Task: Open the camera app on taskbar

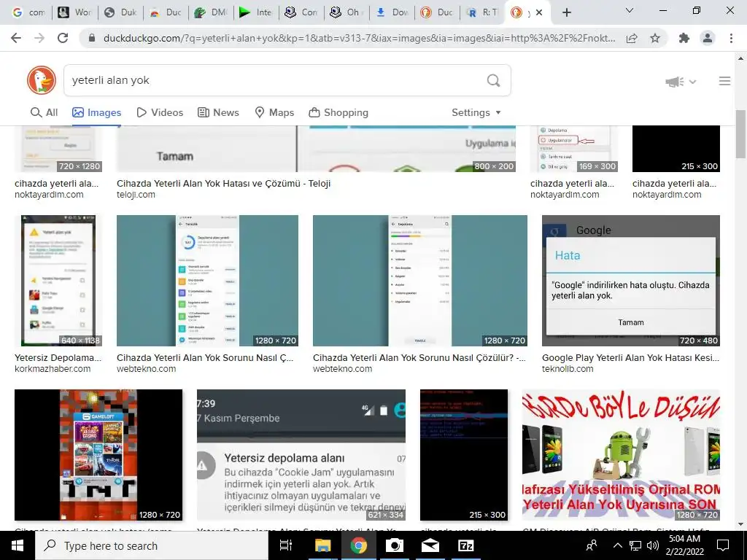Action: (394, 545)
